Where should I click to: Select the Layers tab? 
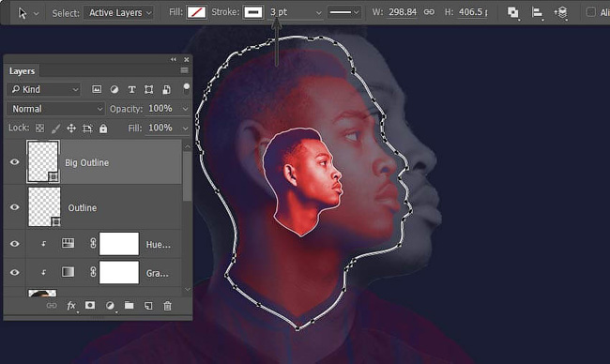(x=22, y=71)
